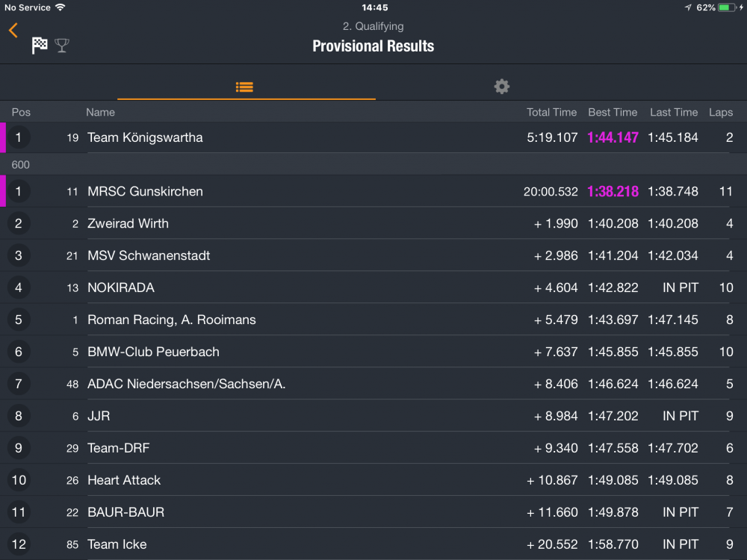Tap the battery indicator in status bar
This screenshot has height=560, width=747.
click(x=725, y=7)
